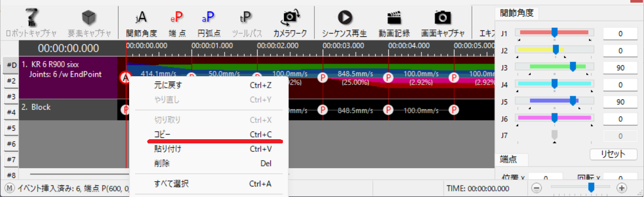644x197 pixels.
Task: Choose 切り取り in the context menu
Action: (209, 120)
